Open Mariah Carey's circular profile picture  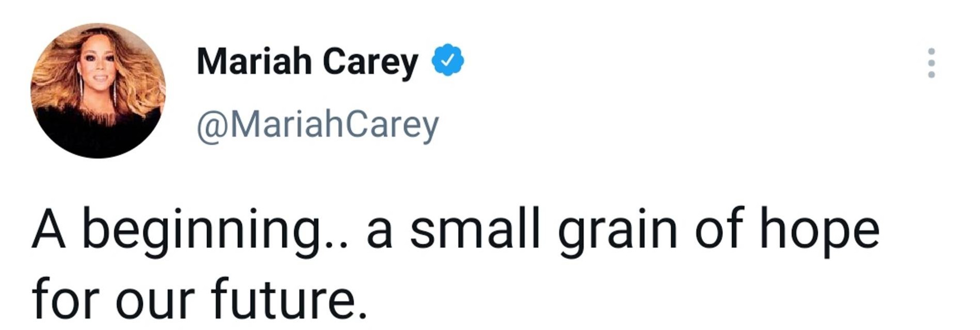point(98,91)
